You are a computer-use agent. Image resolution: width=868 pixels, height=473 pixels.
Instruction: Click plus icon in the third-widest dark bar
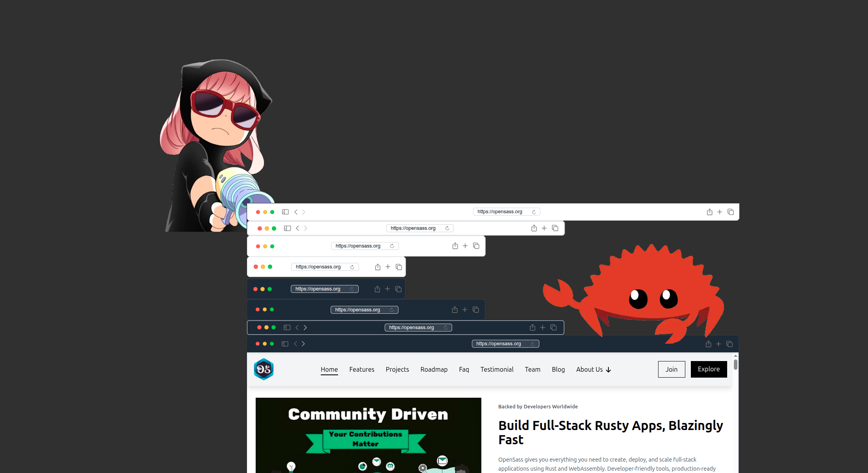click(465, 310)
